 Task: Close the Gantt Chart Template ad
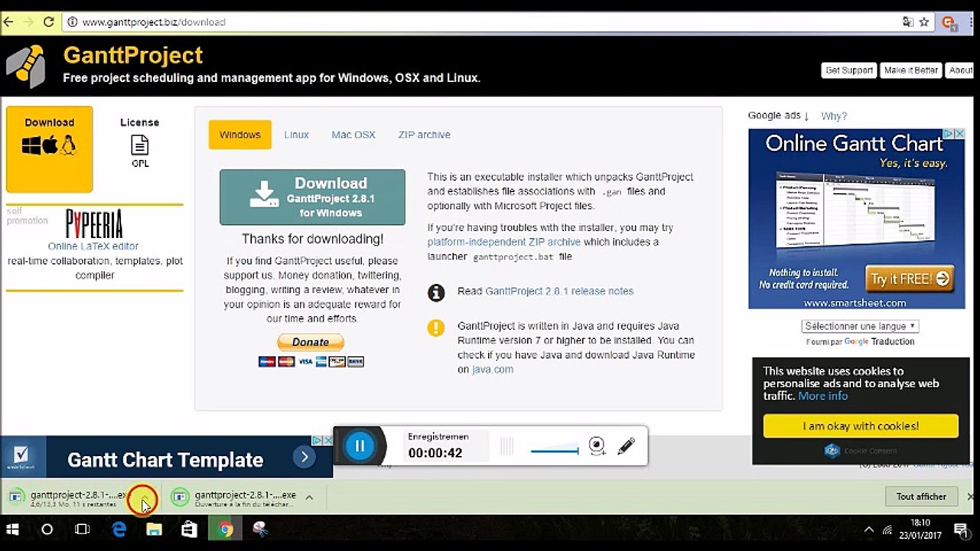tap(327, 441)
